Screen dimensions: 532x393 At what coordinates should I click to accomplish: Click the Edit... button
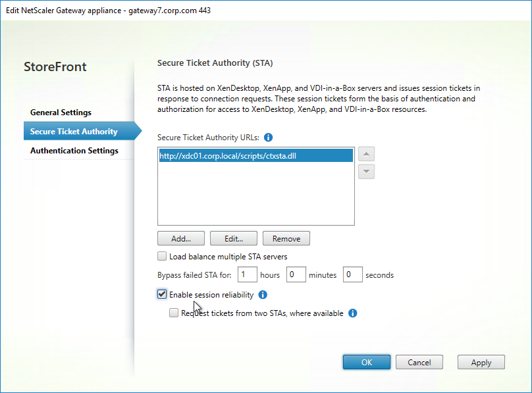234,238
